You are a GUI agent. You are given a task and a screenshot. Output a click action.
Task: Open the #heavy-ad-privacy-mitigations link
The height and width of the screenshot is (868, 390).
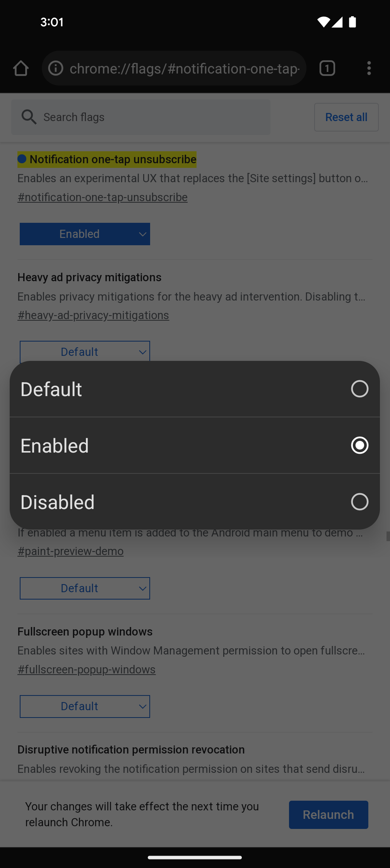coord(93,315)
